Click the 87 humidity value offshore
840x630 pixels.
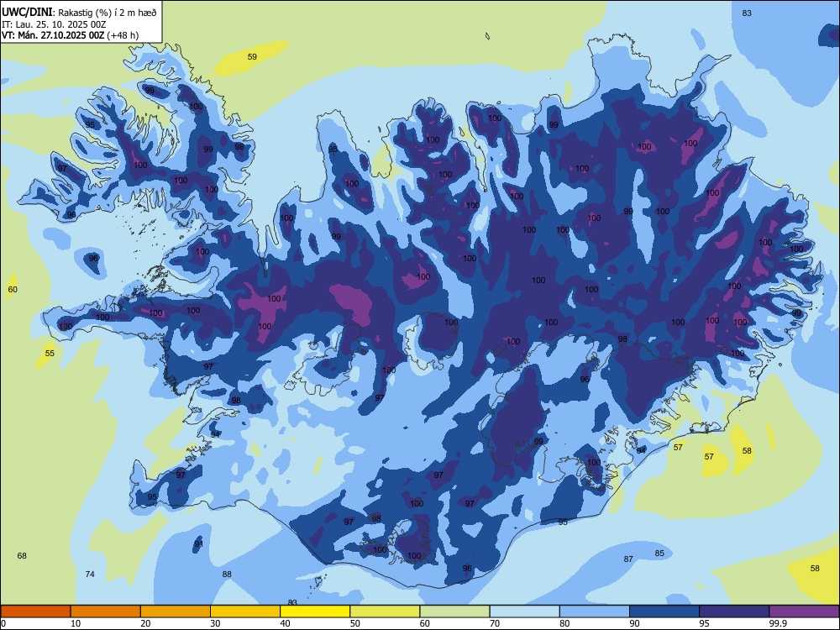(628, 559)
